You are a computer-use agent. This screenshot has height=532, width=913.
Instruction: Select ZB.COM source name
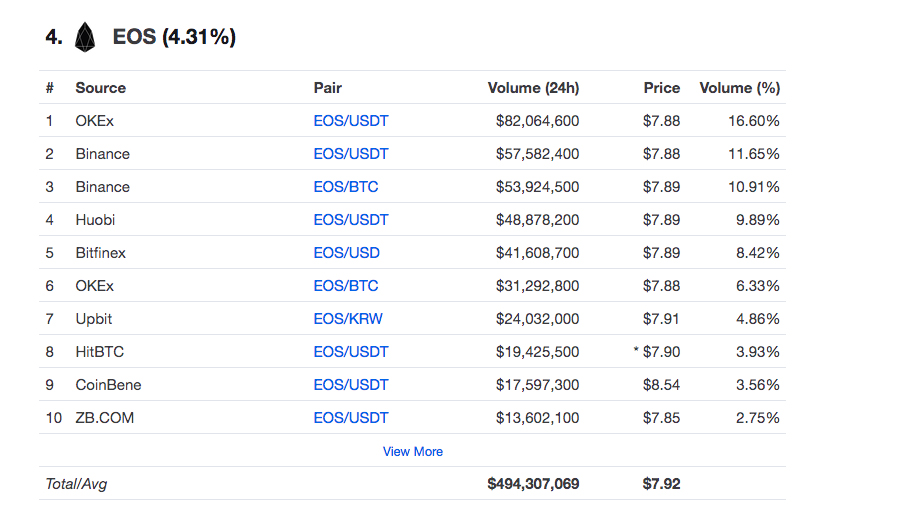coord(104,418)
